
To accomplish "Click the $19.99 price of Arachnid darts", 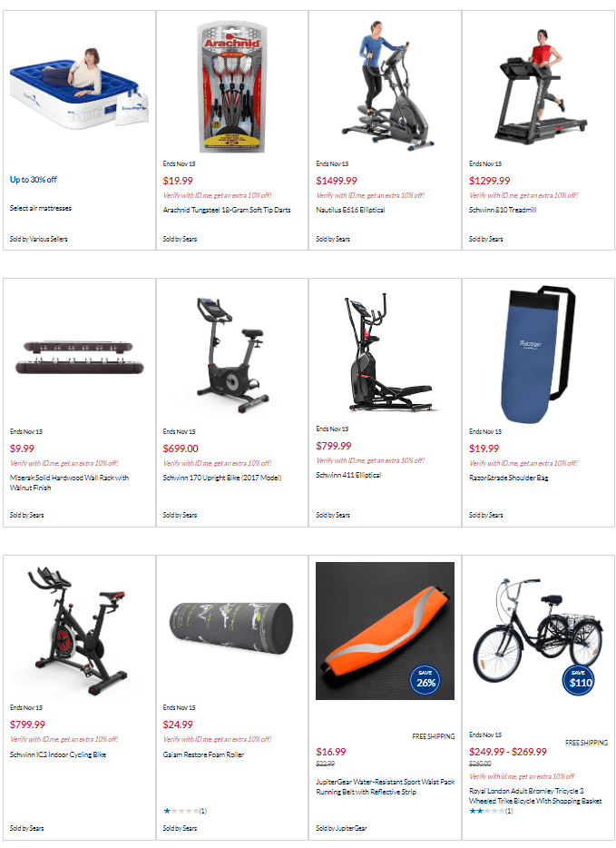I will (x=178, y=181).
